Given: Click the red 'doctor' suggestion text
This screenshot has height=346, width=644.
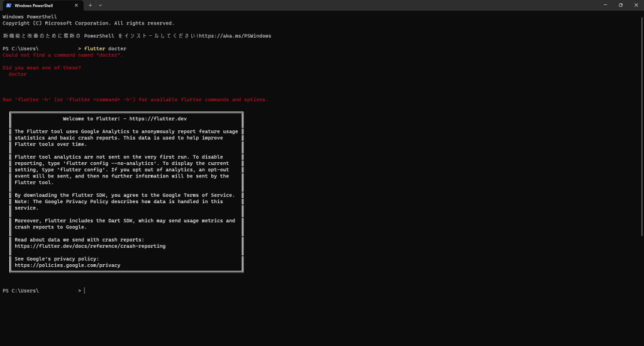Looking at the screenshot, I should pyautogui.click(x=18, y=74).
